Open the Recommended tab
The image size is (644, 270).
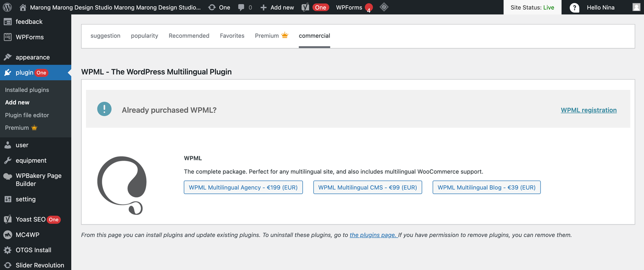(189, 36)
